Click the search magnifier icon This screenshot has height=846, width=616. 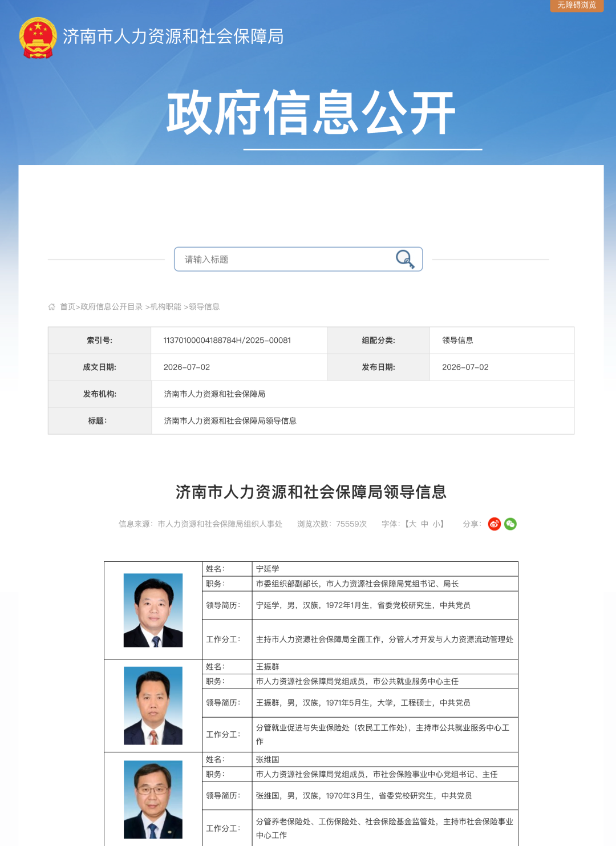pos(405,259)
